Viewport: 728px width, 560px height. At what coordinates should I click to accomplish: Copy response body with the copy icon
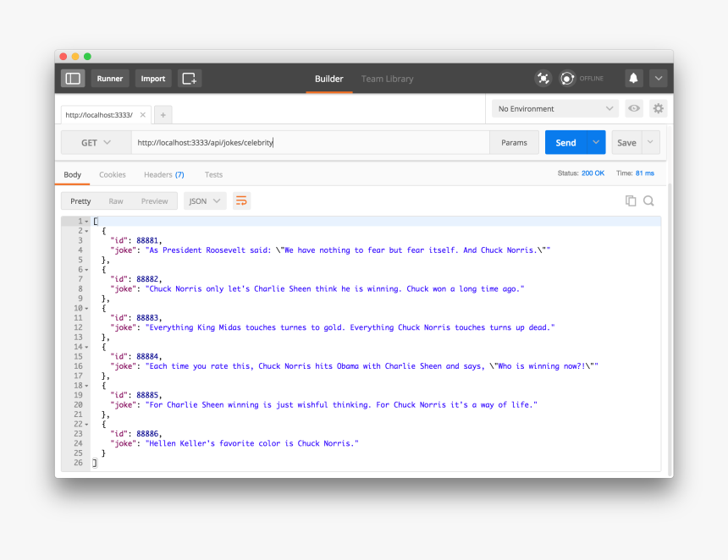pos(631,200)
